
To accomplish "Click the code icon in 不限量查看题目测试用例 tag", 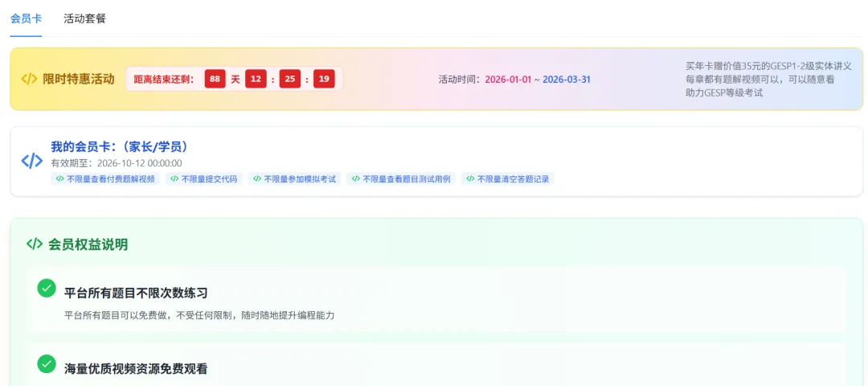I will click(x=356, y=179).
